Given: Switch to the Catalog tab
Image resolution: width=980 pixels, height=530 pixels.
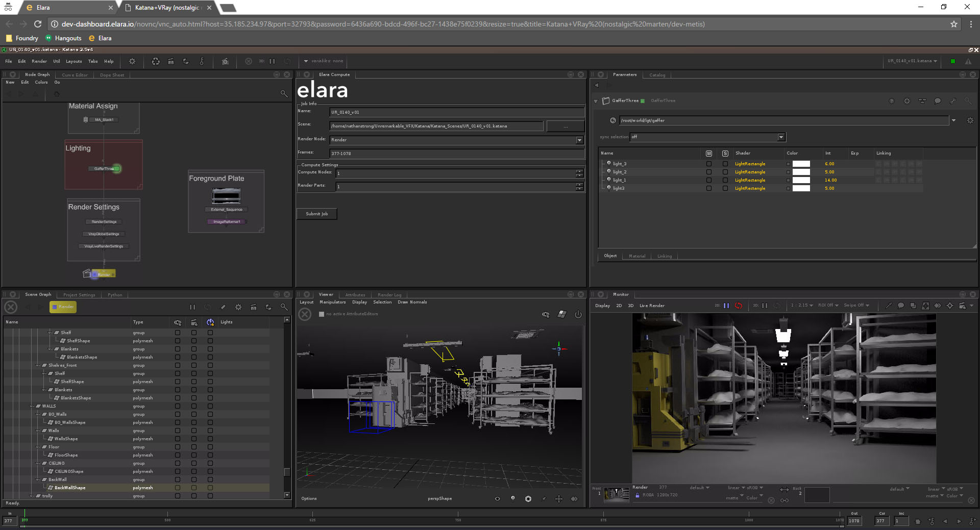Looking at the screenshot, I should tap(657, 75).
